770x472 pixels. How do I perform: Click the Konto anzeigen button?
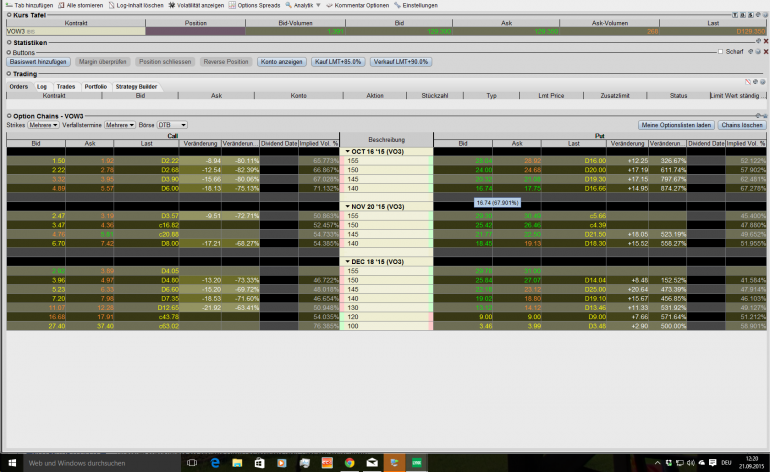(282, 62)
